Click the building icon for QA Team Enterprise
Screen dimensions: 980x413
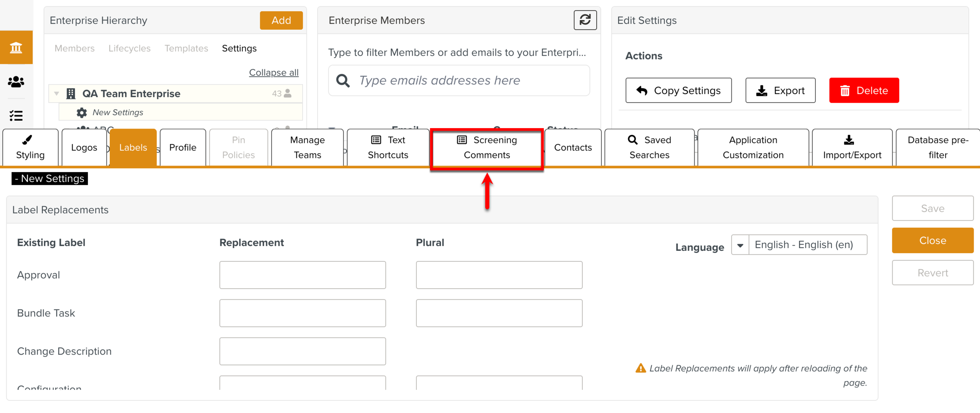pyautogui.click(x=71, y=94)
